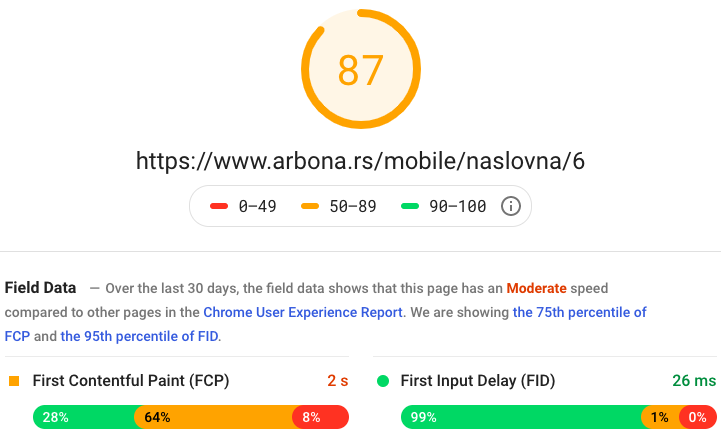The width and height of the screenshot is (721, 444).
Task: Click the red 0-49 legend marker
Action: pyautogui.click(x=219, y=206)
